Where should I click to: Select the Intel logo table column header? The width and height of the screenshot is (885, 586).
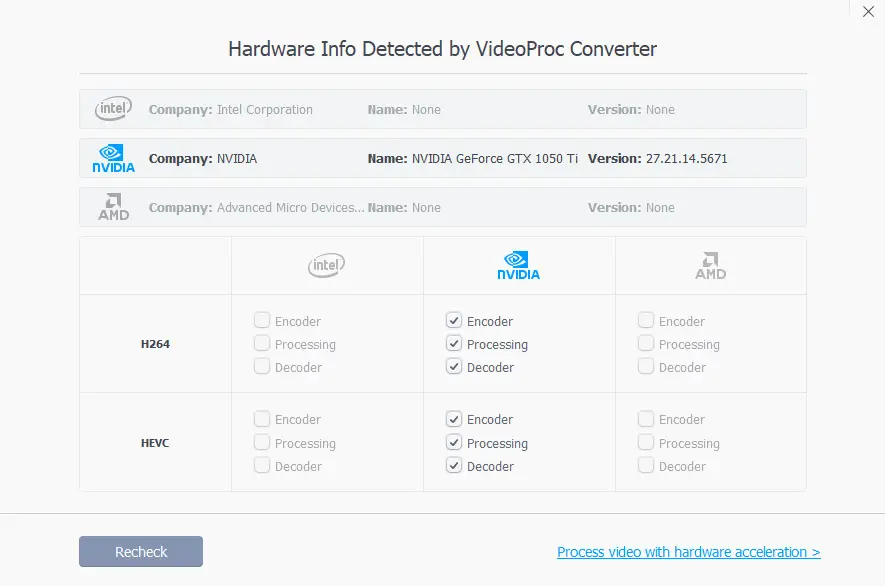coord(326,265)
